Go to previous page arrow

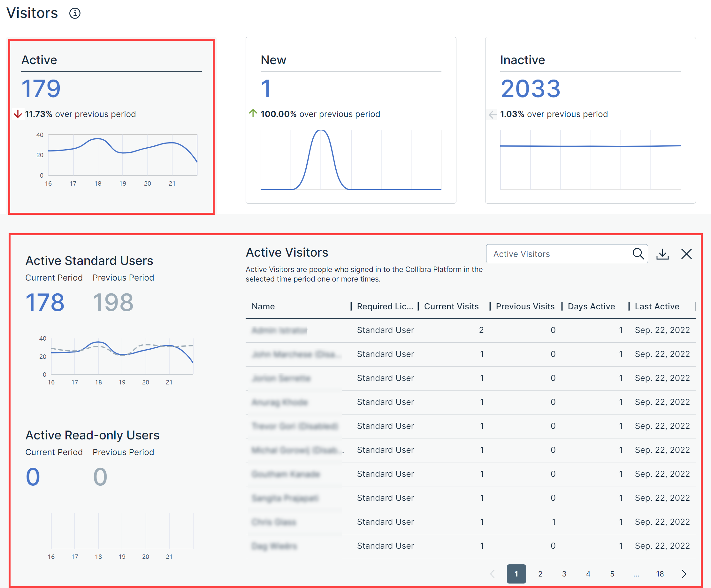click(493, 574)
